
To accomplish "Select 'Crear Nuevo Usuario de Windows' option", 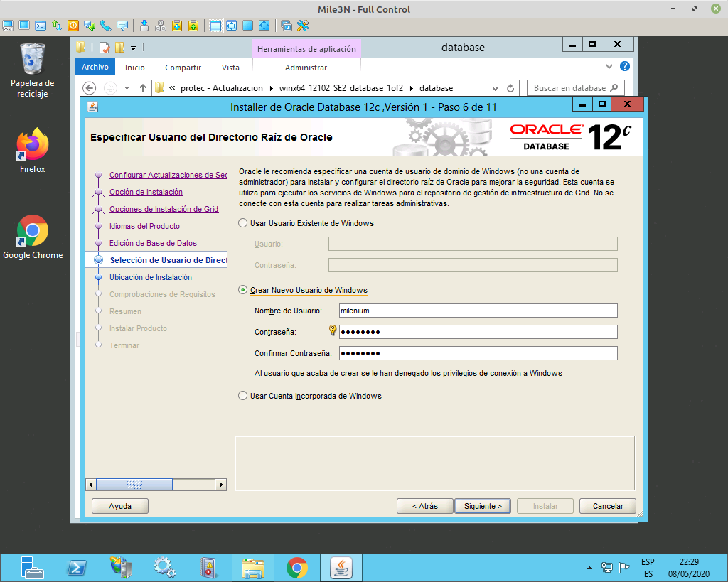I will [x=242, y=289].
